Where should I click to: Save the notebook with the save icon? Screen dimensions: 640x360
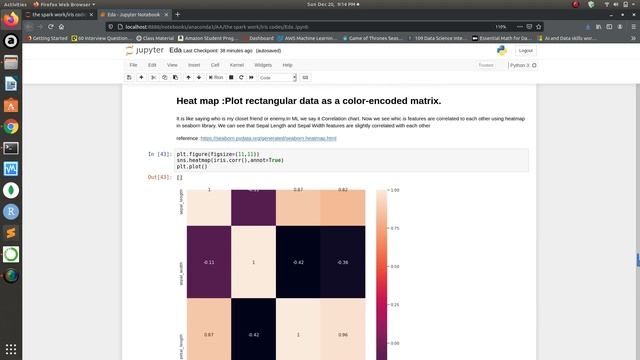129,78
